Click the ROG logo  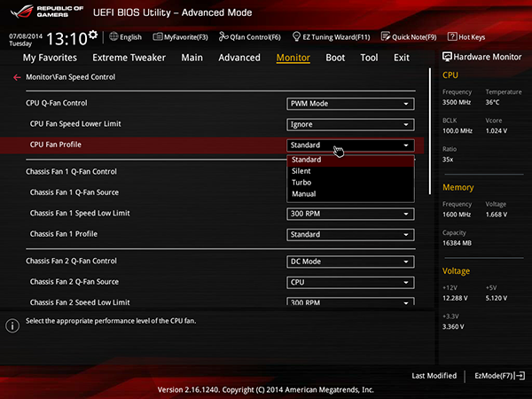click(21, 12)
